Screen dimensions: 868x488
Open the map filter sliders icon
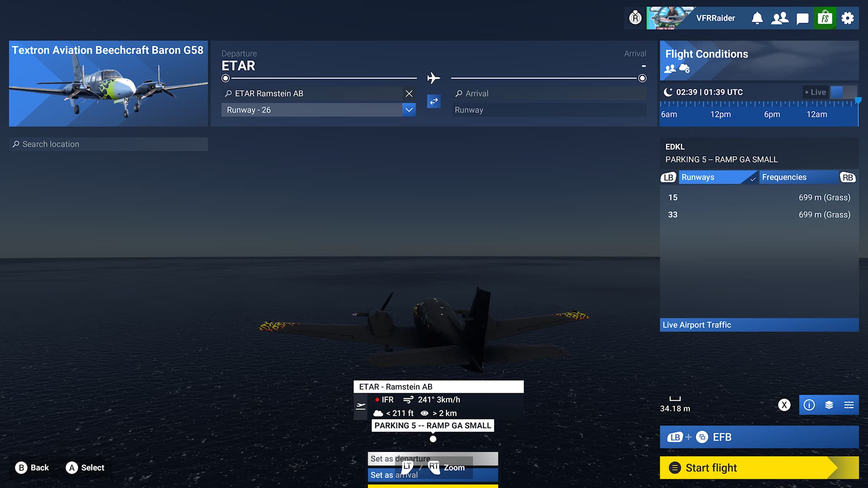(849, 405)
